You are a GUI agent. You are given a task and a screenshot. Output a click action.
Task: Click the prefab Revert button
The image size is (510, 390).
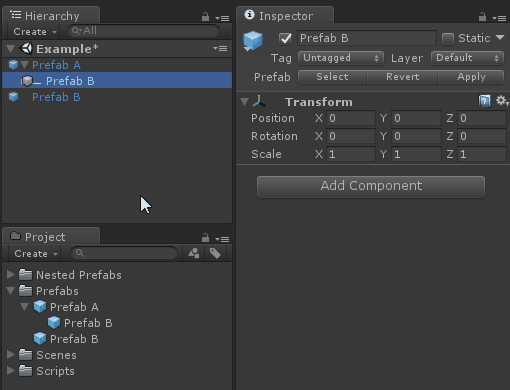coord(402,77)
